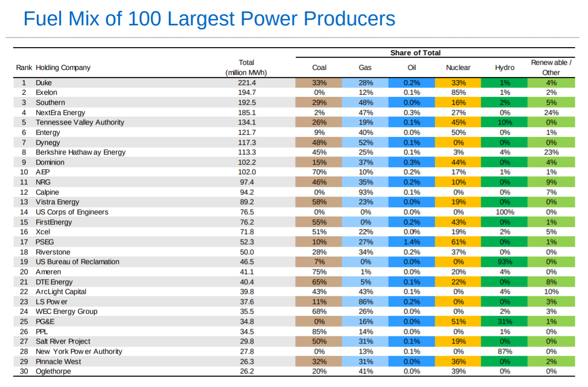Click the Holding Company column header
The width and height of the screenshot is (588, 387).
pos(63,67)
